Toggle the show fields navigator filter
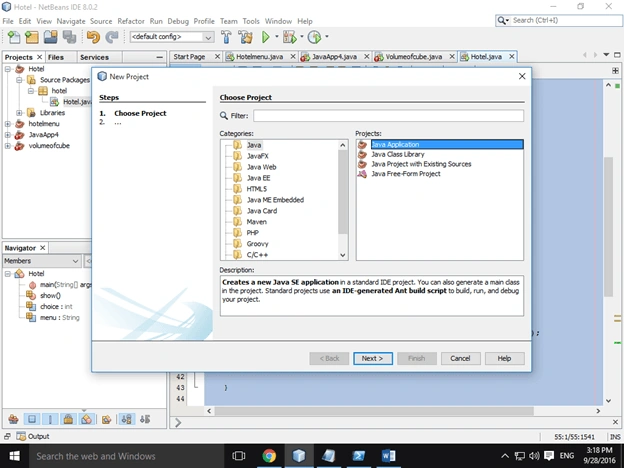 click(x=32, y=419)
